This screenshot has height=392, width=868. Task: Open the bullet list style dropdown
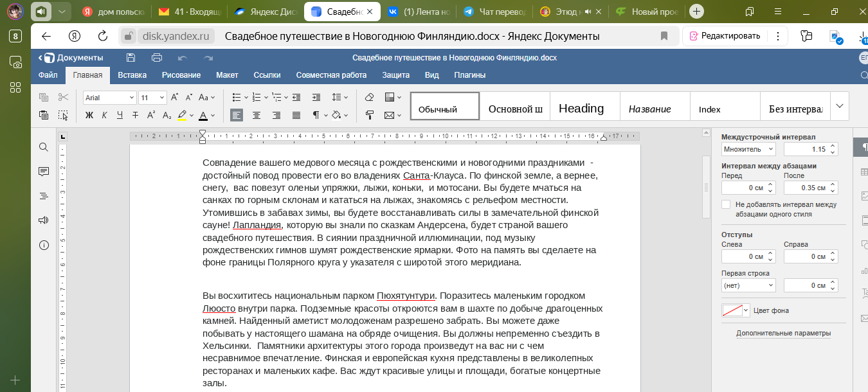pos(244,98)
